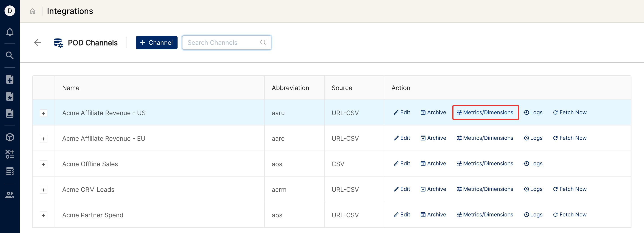Open Metrics/Dimensions for Acme Offline Sales

[485, 164]
